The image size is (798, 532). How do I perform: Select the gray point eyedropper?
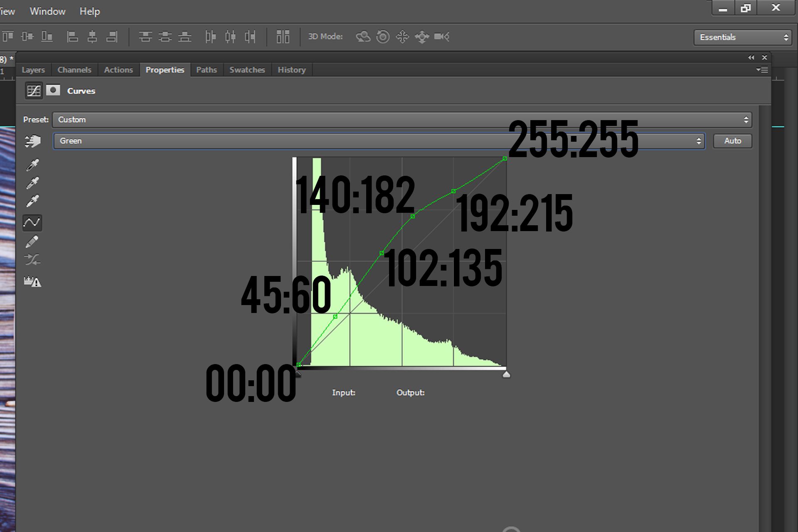pos(32,183)
